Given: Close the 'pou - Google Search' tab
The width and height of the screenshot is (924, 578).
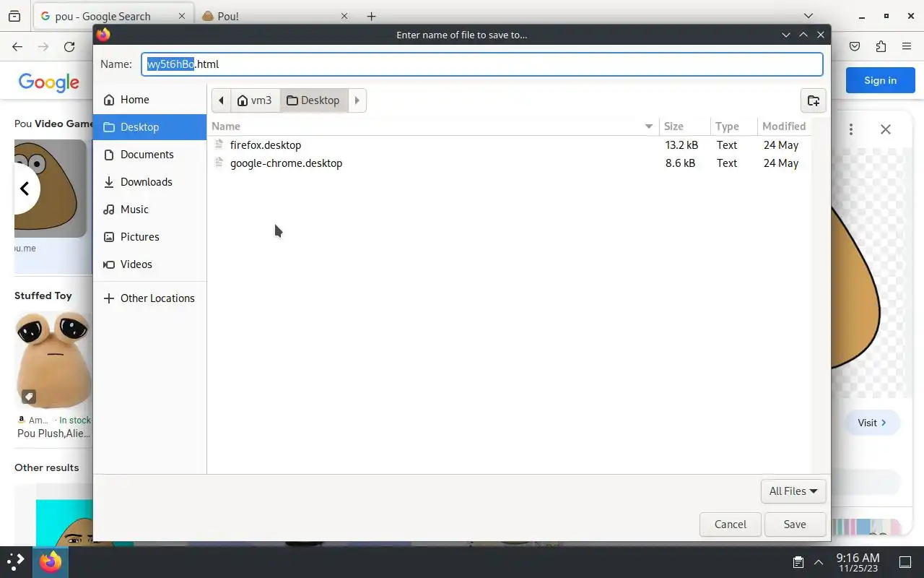Looking at the screenshot, I should pyautogui.click(x=181, y=16).
